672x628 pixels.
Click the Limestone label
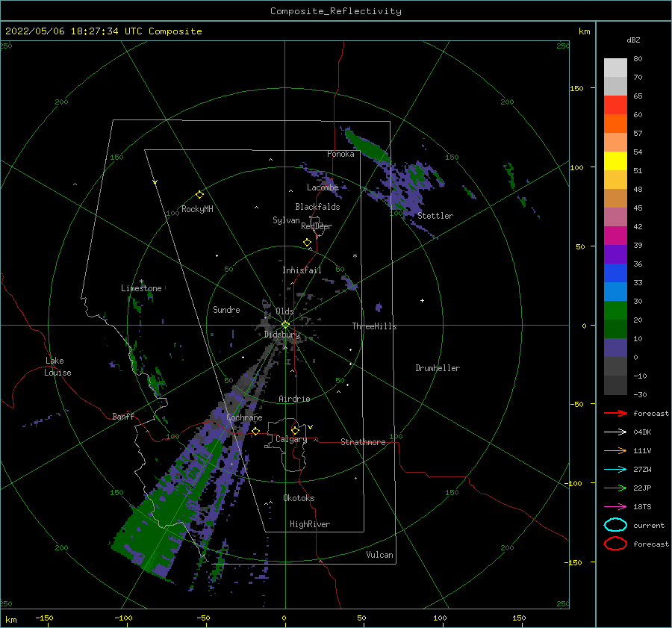[x=141, y=288]
